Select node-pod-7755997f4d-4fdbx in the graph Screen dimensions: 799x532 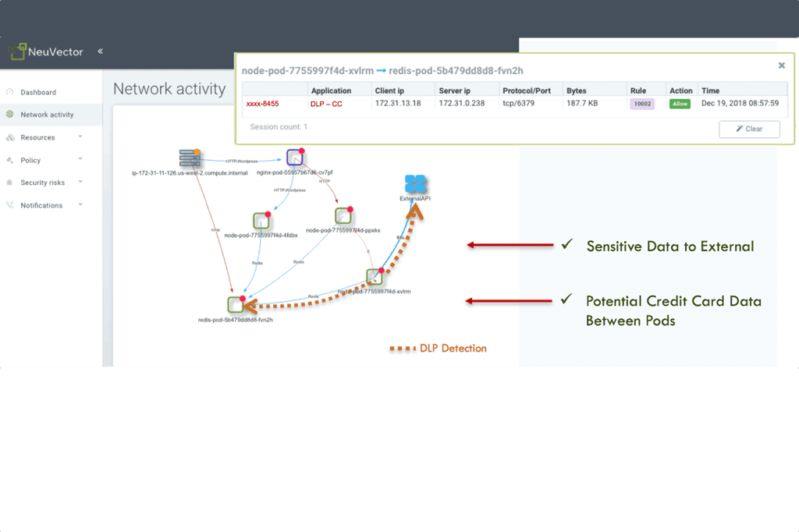click(x=261, y=221)
